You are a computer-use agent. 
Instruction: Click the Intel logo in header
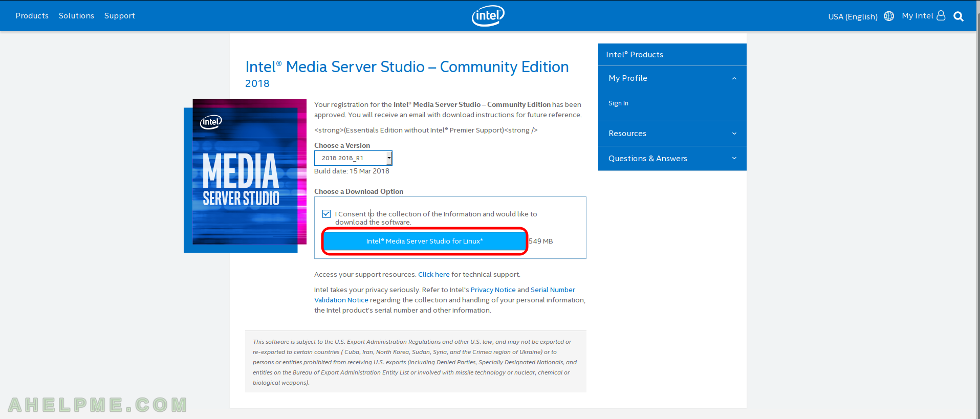click(488, 16)
